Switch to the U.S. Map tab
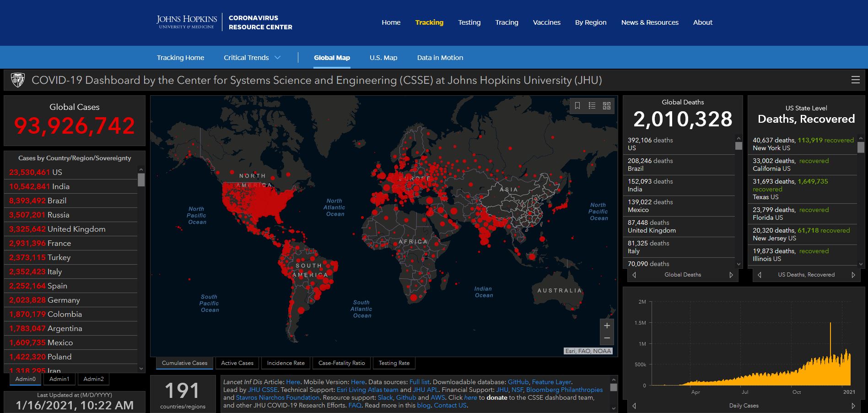 pos(383,58)
